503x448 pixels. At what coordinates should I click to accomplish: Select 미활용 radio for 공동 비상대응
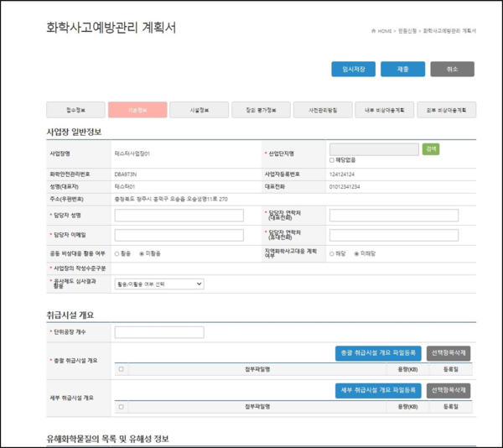click(142, 254)
